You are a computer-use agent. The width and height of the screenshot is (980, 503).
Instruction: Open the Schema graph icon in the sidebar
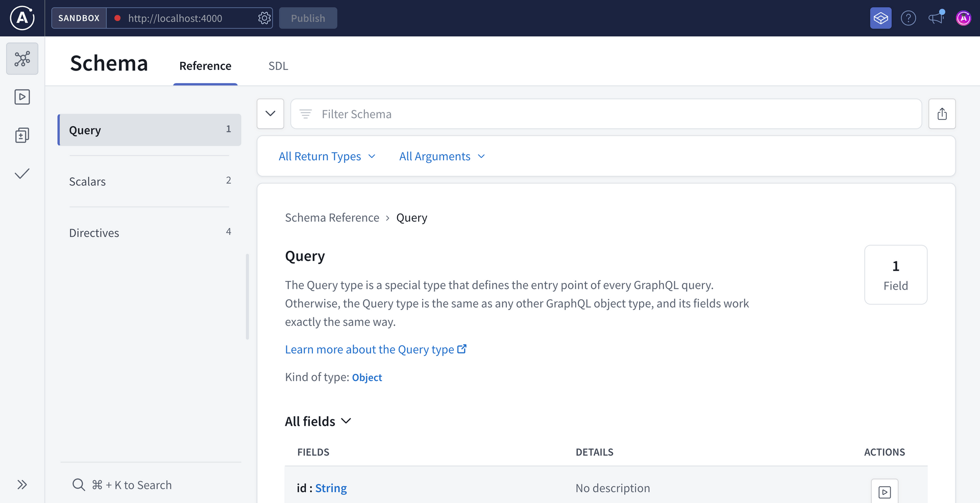[x=22, y=58]
